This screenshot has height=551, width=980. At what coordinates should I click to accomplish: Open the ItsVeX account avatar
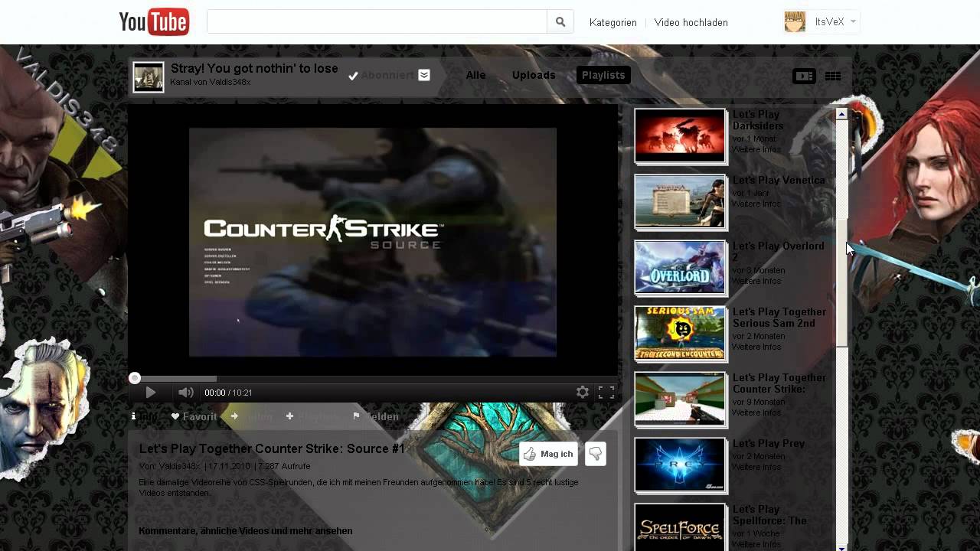coord(795,22)
